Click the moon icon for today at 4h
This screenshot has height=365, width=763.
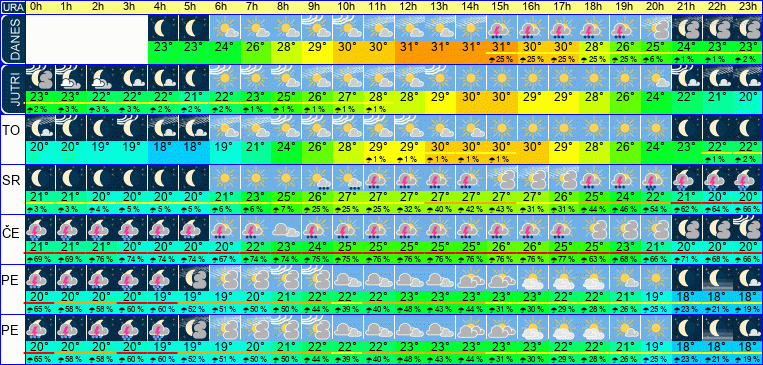pyautogui.click(x=164, y=28)
